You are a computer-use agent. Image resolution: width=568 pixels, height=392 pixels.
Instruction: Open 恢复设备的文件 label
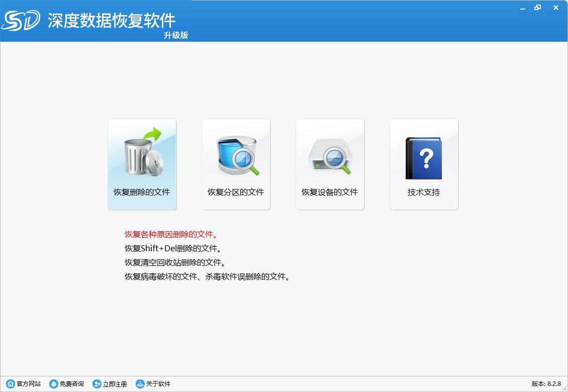(330, 192)
